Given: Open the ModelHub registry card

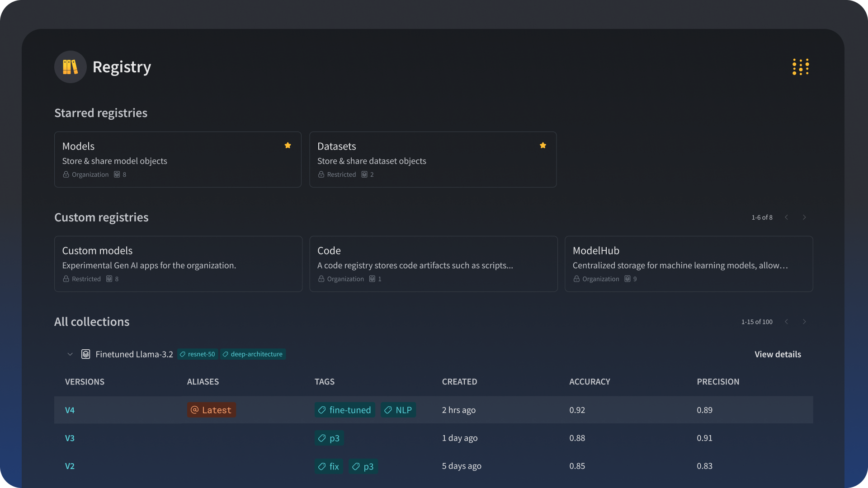Looking at the screenshot, I should (688, 264).
